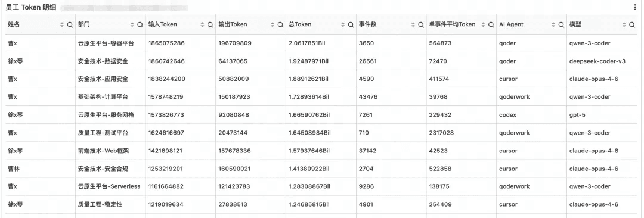Open the panel's three-dot more options menu
This screenshot has height=218, width=644.
coord(636,7)
